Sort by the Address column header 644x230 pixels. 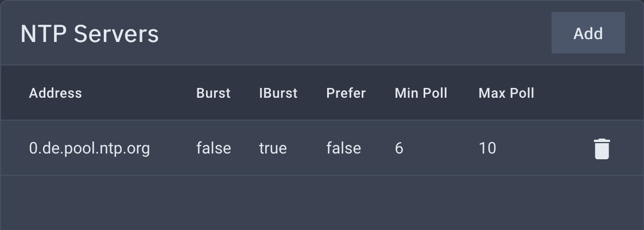click(56, 93)
